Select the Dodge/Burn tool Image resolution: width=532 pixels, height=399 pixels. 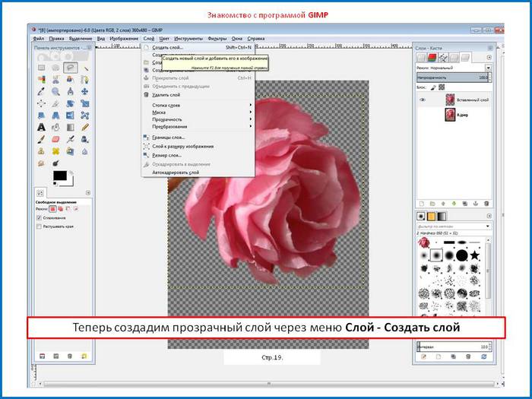(x=55, y=163)
